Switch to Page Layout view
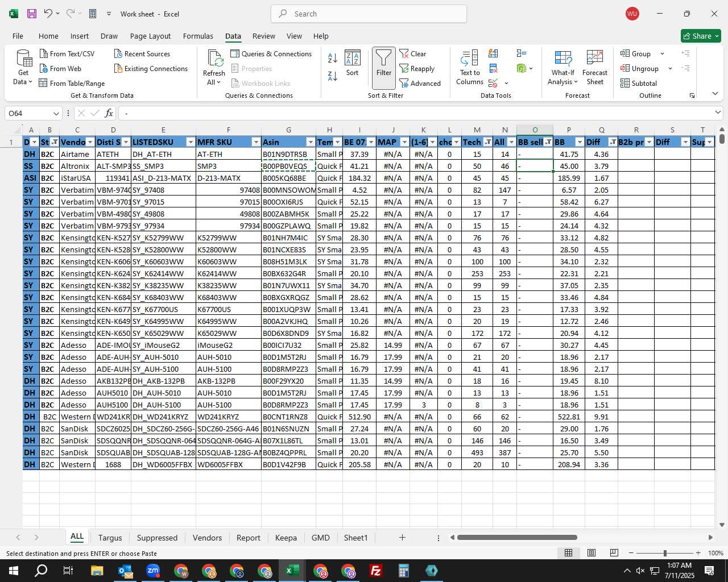 tap(591, 553)
